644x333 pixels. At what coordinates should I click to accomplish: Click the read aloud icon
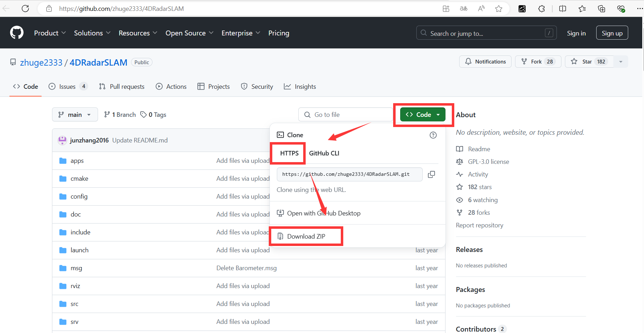481,9
